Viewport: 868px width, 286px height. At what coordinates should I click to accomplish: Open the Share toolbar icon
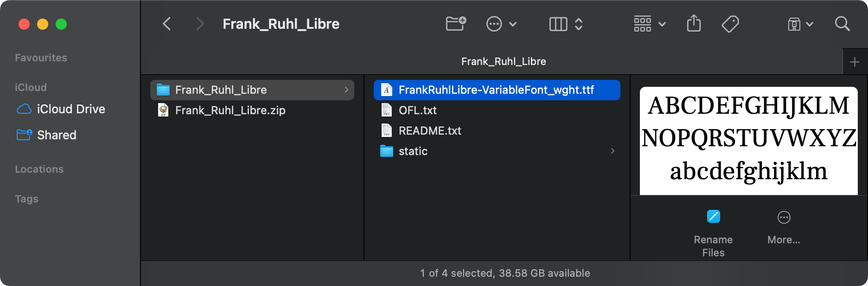(x=694, y=23)
